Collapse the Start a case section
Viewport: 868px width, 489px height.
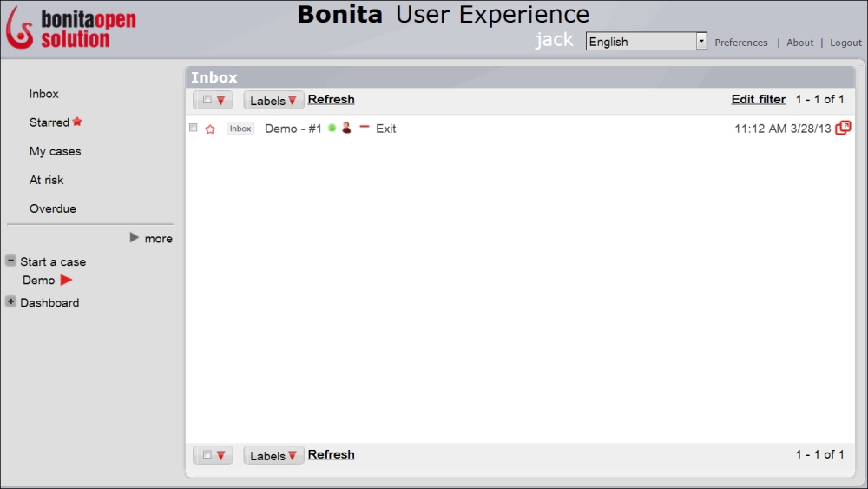pos(10,261)
